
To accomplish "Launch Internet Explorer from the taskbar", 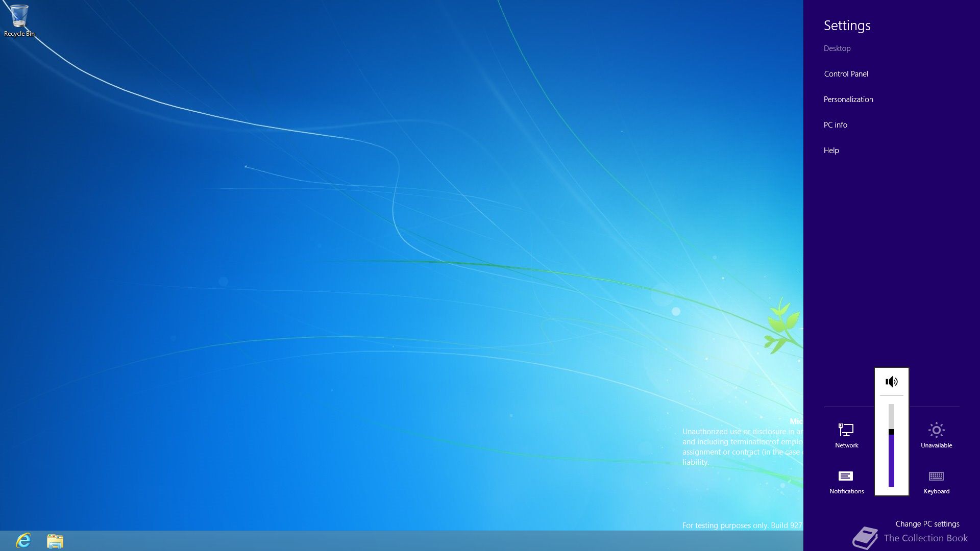I will pyautogui.click(x=23, y=540).
